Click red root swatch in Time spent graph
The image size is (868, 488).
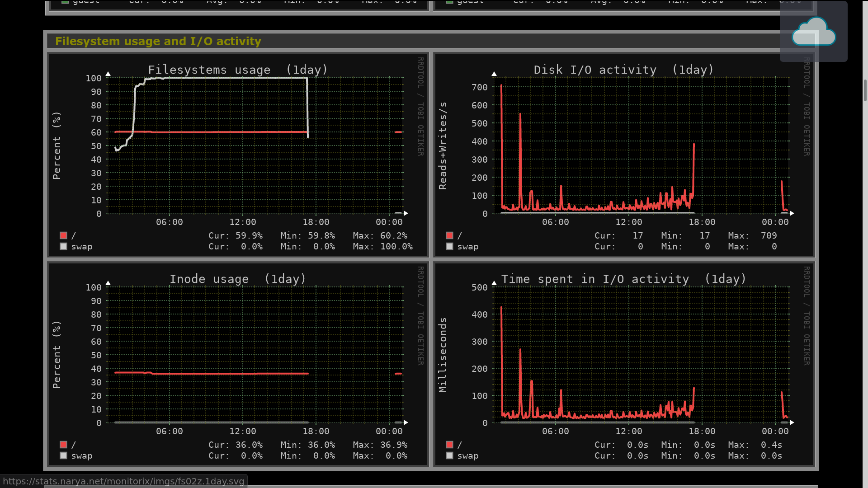449,445
